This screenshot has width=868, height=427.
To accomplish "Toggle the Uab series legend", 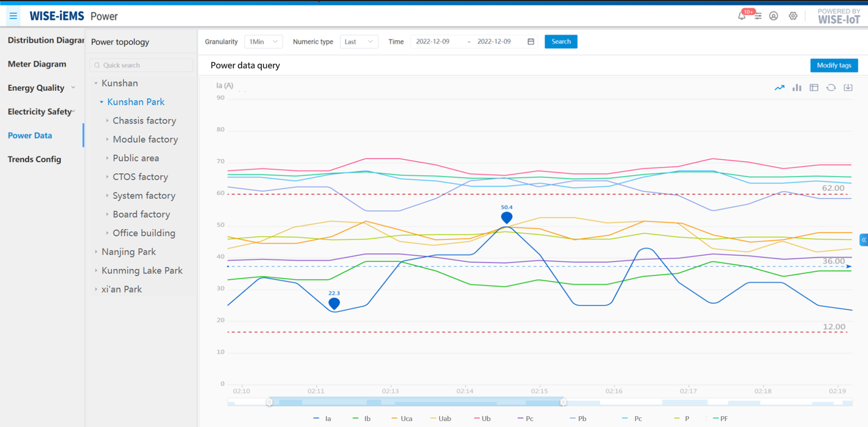I will click(x=441, y=419).
